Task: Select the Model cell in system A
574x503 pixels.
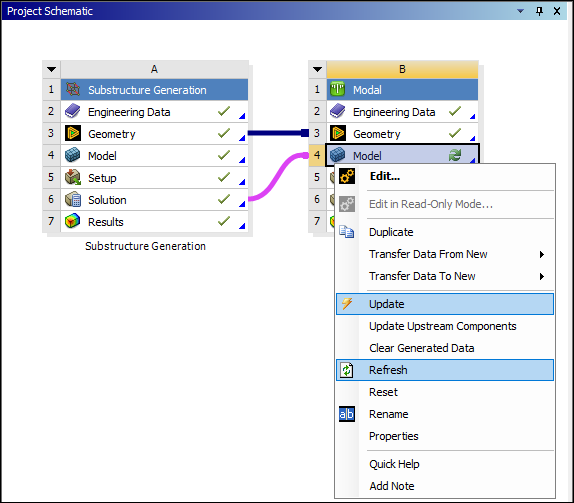Action: (x=154, y=156)
